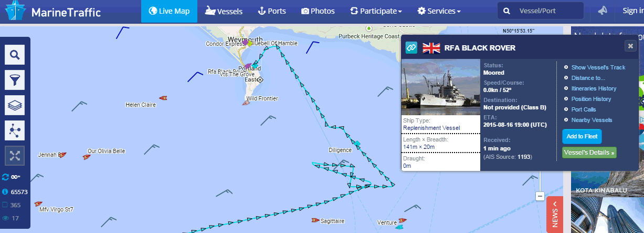Open the vessel filter funnel tool
This screenshot has height=233, width=644.
click(15, 80)
